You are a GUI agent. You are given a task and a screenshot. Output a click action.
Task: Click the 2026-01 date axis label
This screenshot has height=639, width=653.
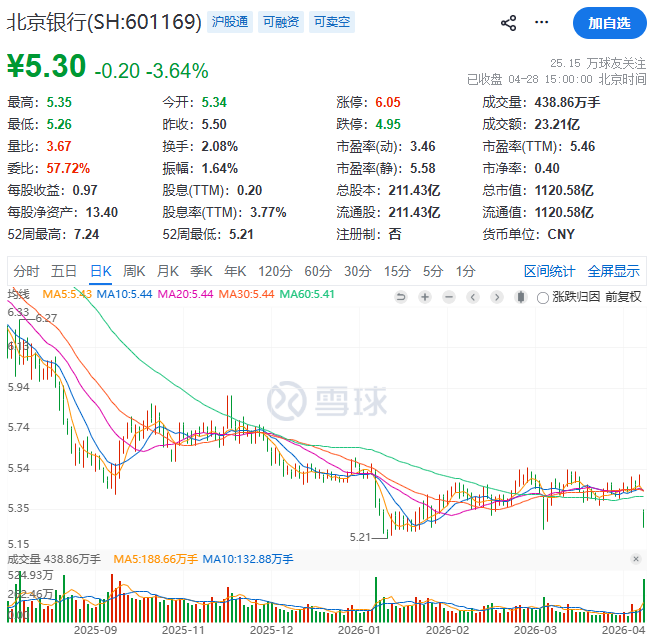point(359,631)
